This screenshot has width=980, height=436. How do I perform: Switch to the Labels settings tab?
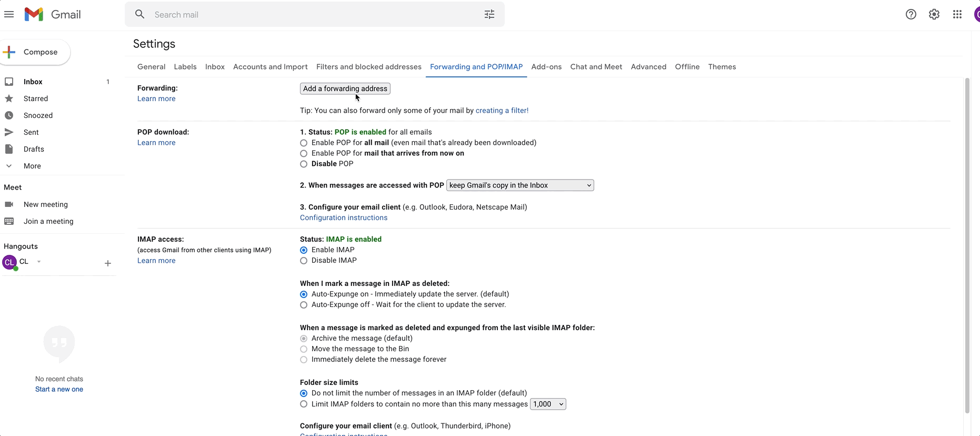185,67
